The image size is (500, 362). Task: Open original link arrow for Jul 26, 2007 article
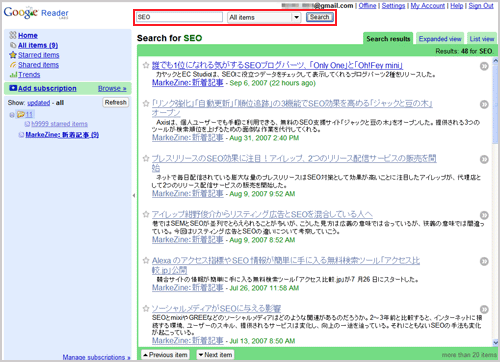point(484,261)
